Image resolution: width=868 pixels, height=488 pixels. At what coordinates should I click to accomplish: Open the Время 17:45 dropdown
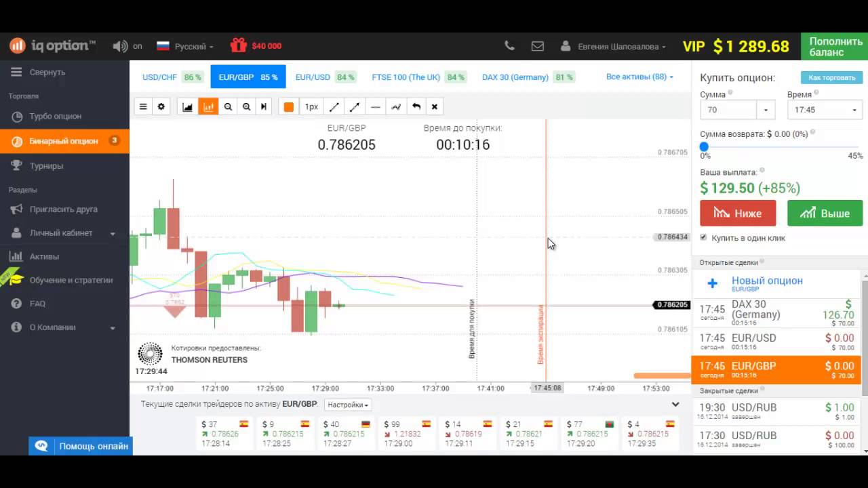tap(825, 110)
